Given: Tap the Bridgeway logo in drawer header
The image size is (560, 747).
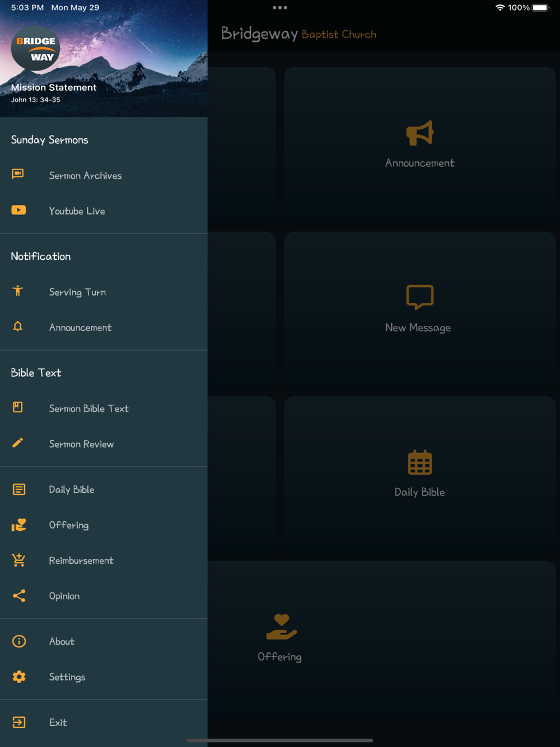Looking at the screenshot, I should point(35,48).
